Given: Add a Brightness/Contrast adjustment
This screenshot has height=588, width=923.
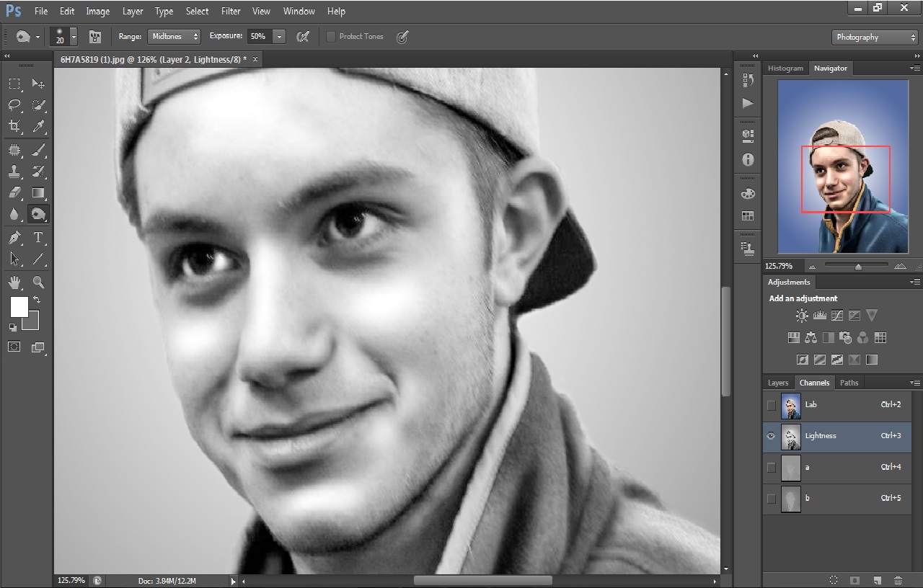Looking at the screenshot, I should tap(802, 316).
